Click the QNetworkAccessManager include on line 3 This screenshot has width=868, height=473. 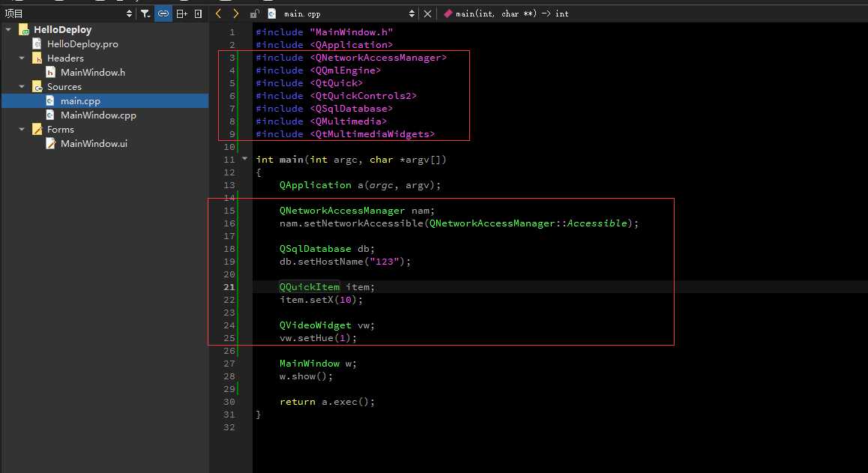[x=351, y=58]
